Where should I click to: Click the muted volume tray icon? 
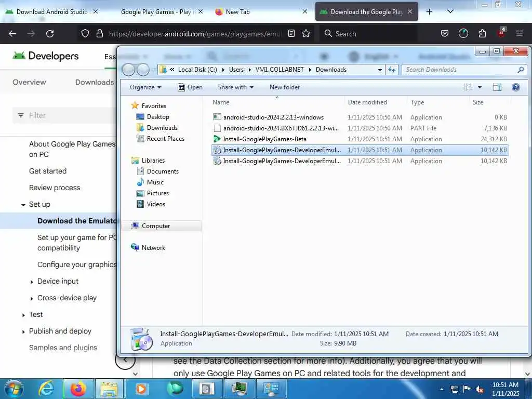coord(480,390)
